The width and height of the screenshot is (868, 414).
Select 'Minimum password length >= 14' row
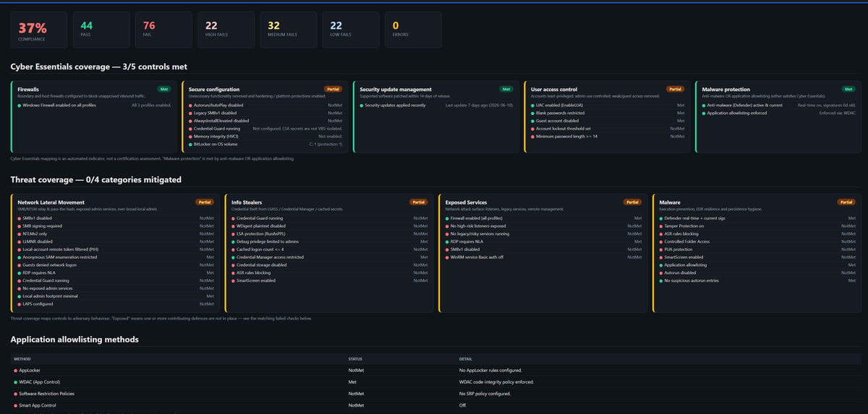tap(608, 136)
